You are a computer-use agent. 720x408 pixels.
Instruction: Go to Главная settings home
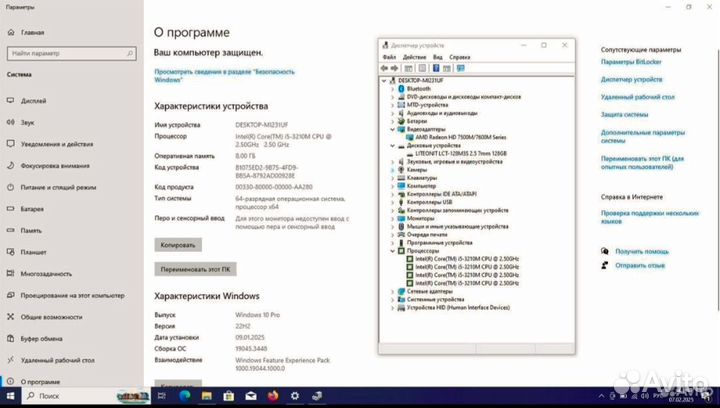click(x=33, y=33)
